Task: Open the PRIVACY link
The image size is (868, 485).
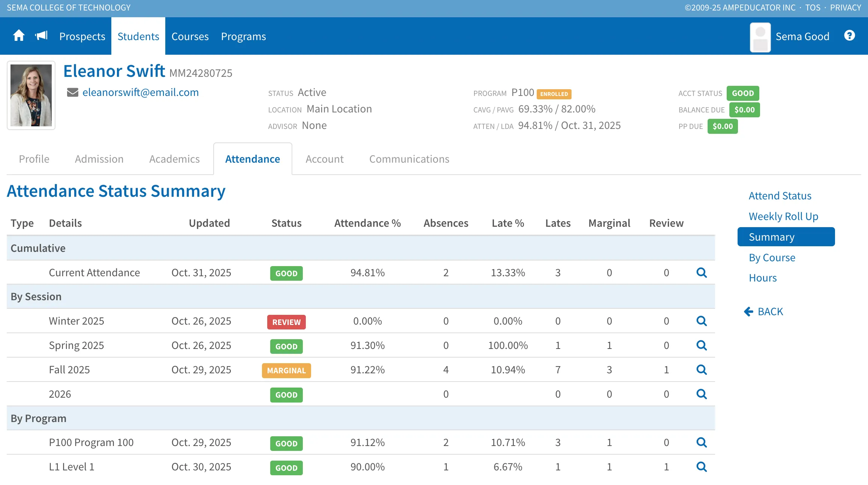Action: point(846,7)
